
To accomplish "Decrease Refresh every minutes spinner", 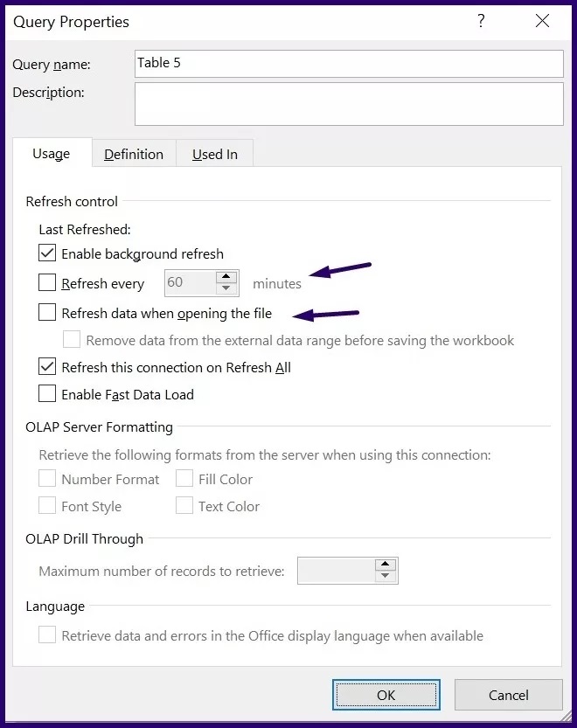I will click(226, 288).
